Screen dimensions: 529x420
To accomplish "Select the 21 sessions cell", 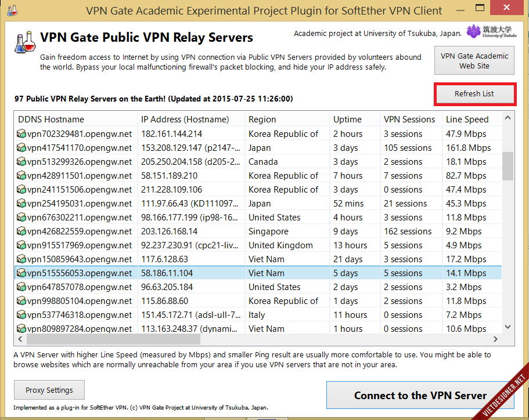I will [x=405, y=203].
